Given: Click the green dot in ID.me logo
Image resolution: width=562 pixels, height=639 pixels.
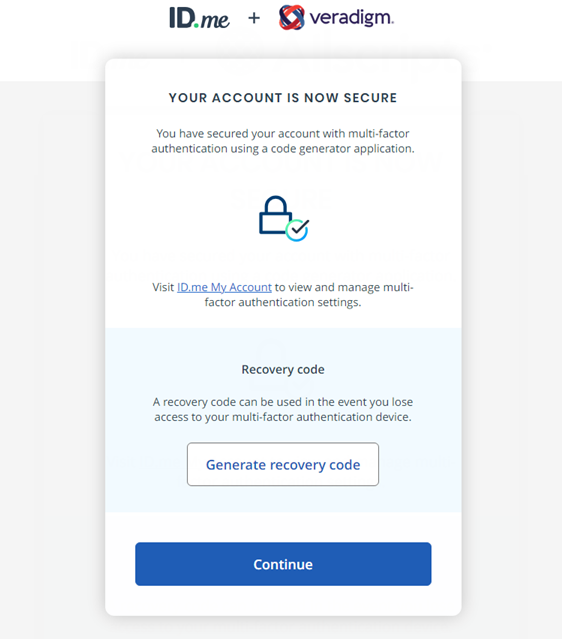Looking at the screenshot, I should [x=196, y=26].
